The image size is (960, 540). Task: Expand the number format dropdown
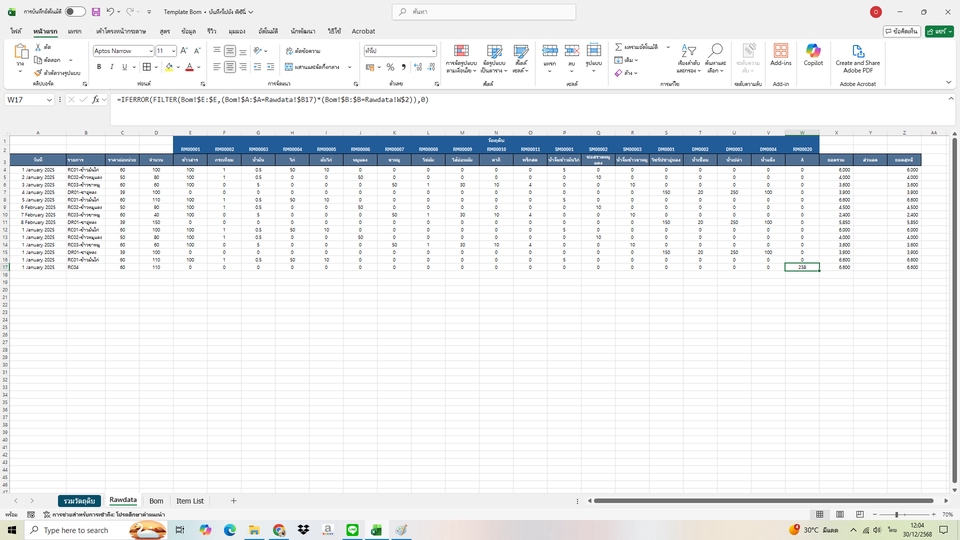click(433, 51)
